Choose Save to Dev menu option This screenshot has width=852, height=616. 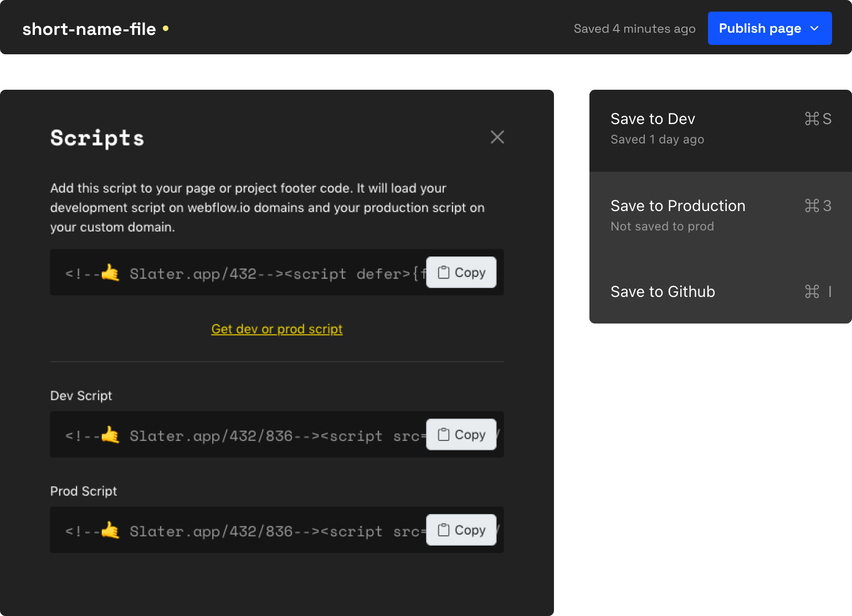(721, 131)
